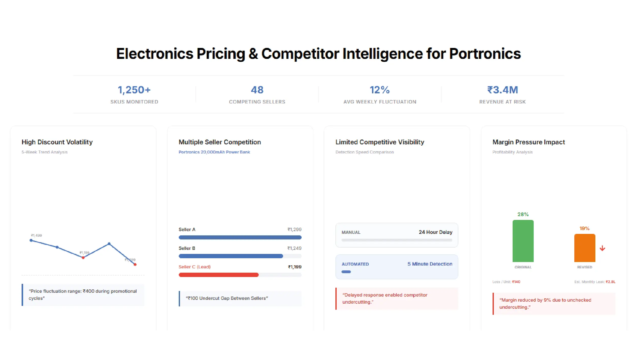Image resolution: width=635 pixels, height=364 pixels.
Task: Click the ₹100 Undercut Gap quote box
Action: point(240,298)
